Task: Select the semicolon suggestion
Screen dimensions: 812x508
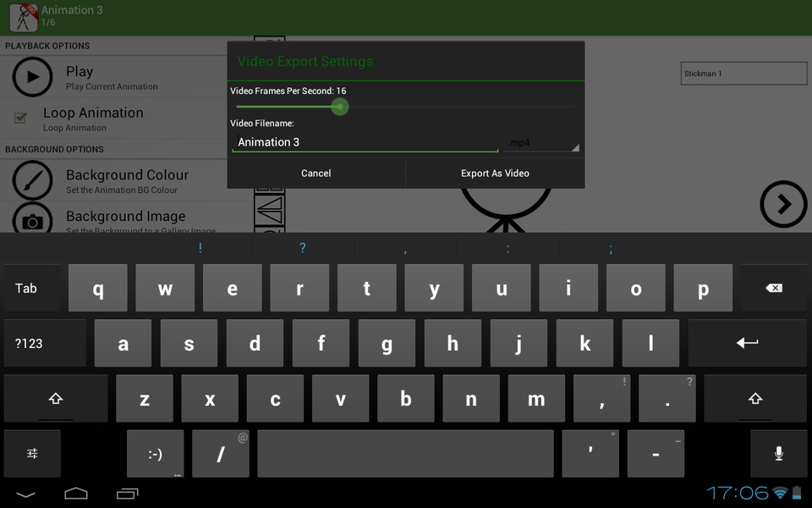Action: click(611, 248)
